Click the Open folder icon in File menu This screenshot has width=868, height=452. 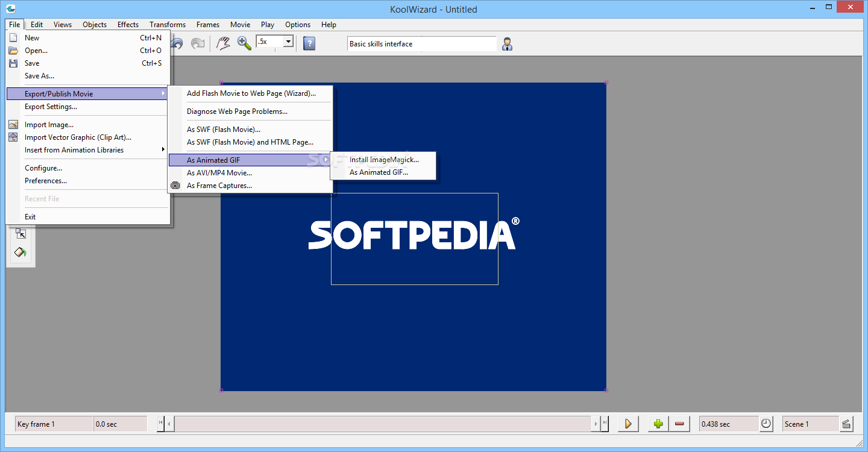tap(13, 51)
